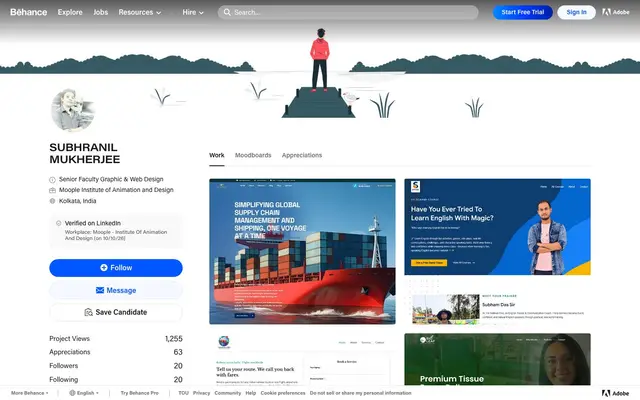This screenshot has height=400, width=640.
Task: Click the Adobe logo in footer
Action: pyautogui.click(x=616, y=393)
